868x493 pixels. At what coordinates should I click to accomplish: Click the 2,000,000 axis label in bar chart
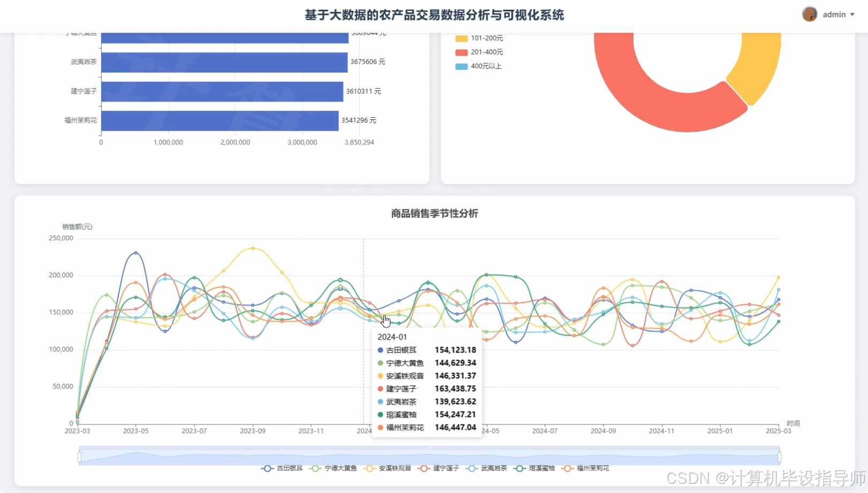[235, 142]
